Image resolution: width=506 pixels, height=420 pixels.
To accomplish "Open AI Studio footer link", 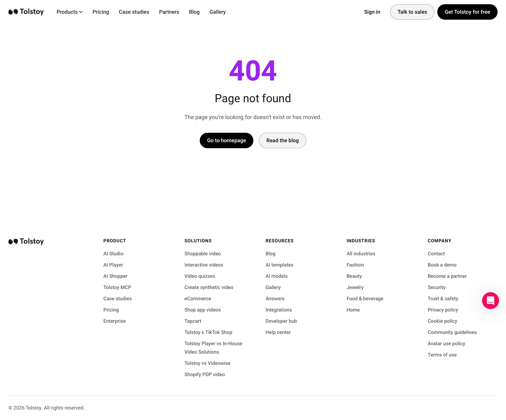I will click(113, 254).
